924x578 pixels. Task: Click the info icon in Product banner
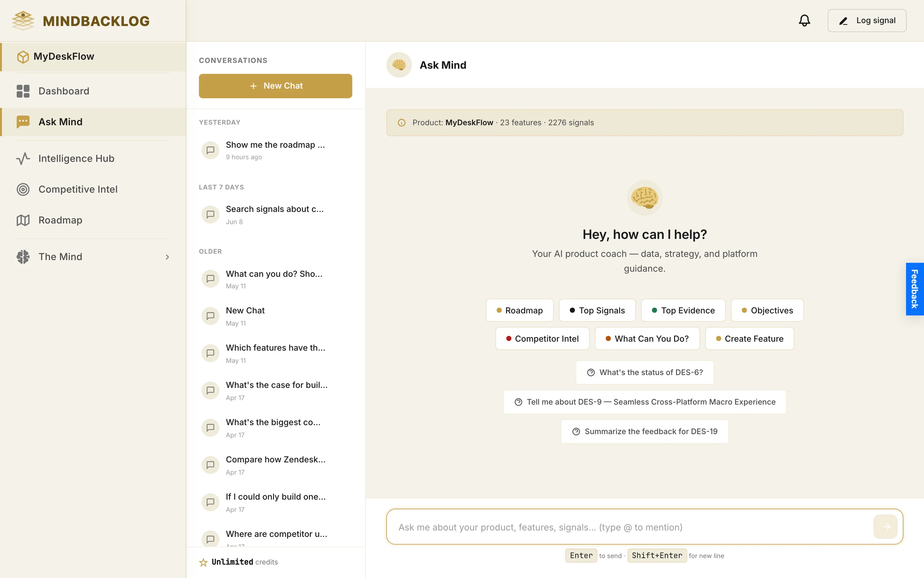point(401,123)
